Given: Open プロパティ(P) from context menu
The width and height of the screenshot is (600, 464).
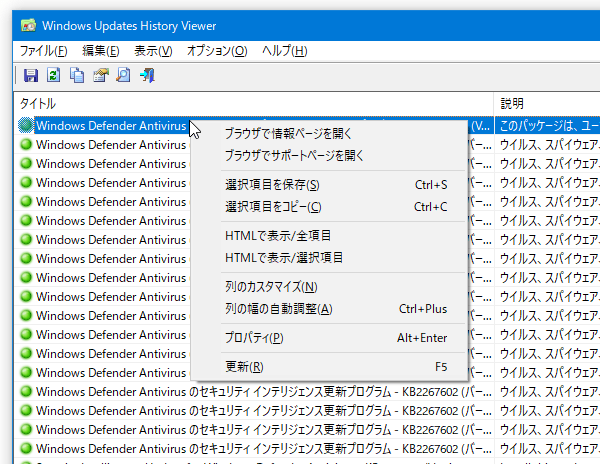Looking at the screenshot, I should [x=329, y=338].
